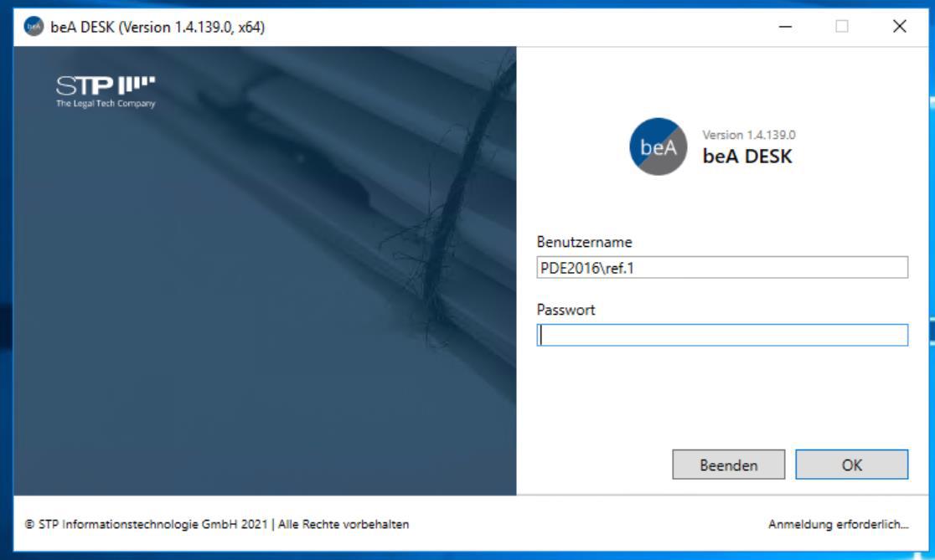
Task: Close the beA DESK window
Action: (899, 27)
